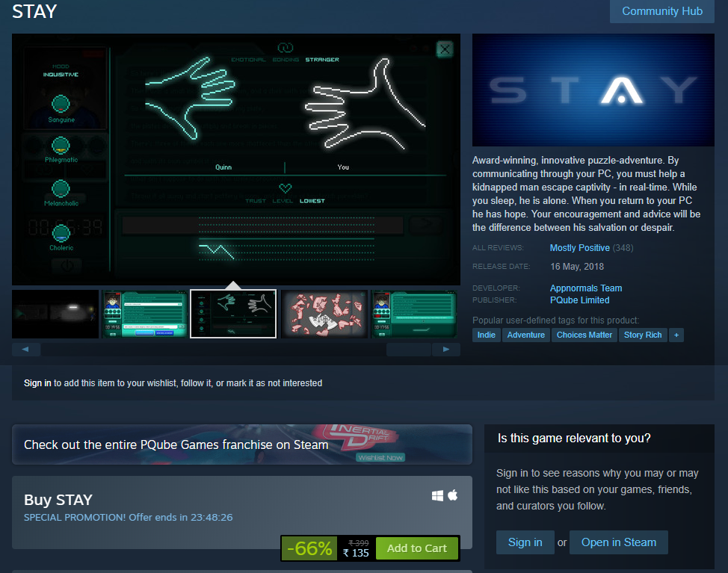This screenshot has width=728, height=573.
Task: Click the Sign in wishlist link
Action: coord(37,383)
